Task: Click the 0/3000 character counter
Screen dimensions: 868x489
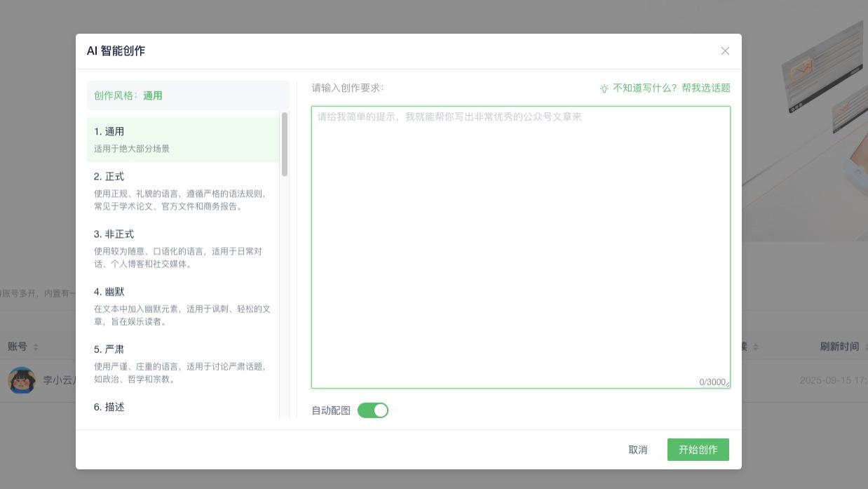Action: point(713,382)
